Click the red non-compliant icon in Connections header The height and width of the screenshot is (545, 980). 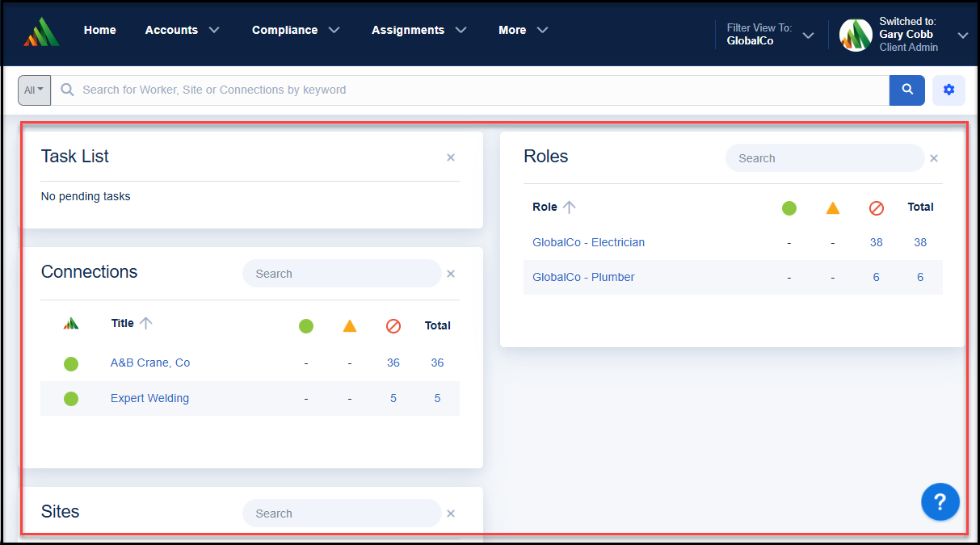393,326
